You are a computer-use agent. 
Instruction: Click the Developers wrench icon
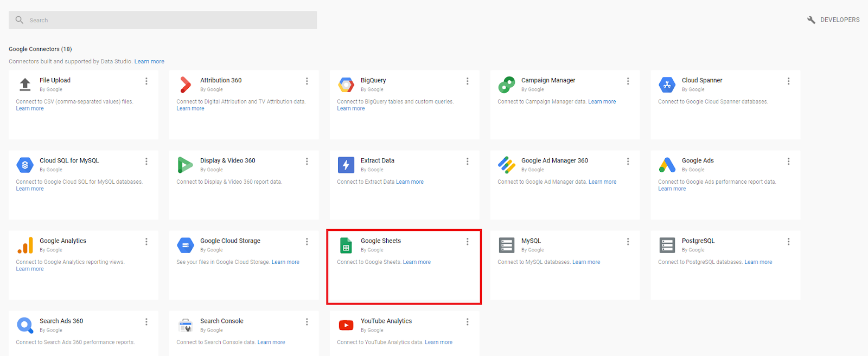click(x=811, y=20)
